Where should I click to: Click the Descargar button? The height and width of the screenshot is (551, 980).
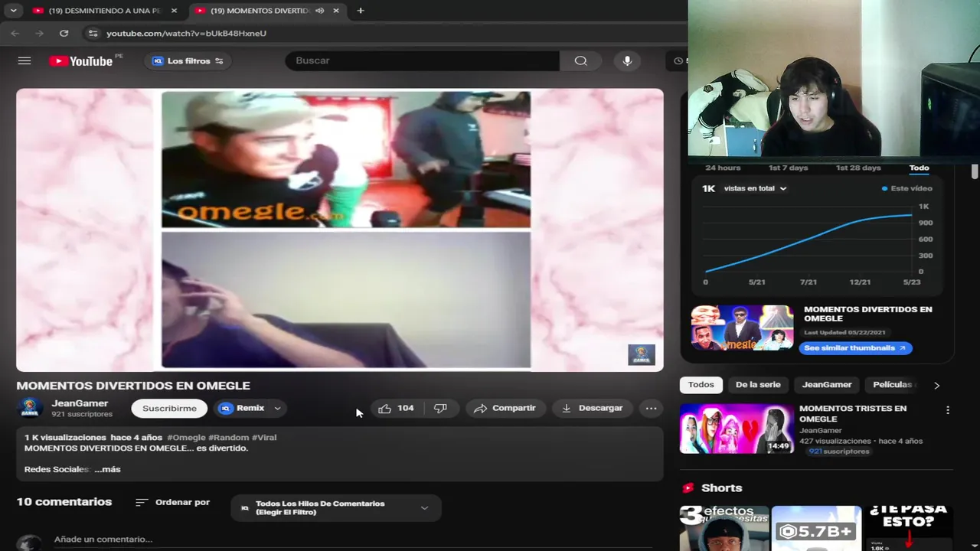pos(593,408)
